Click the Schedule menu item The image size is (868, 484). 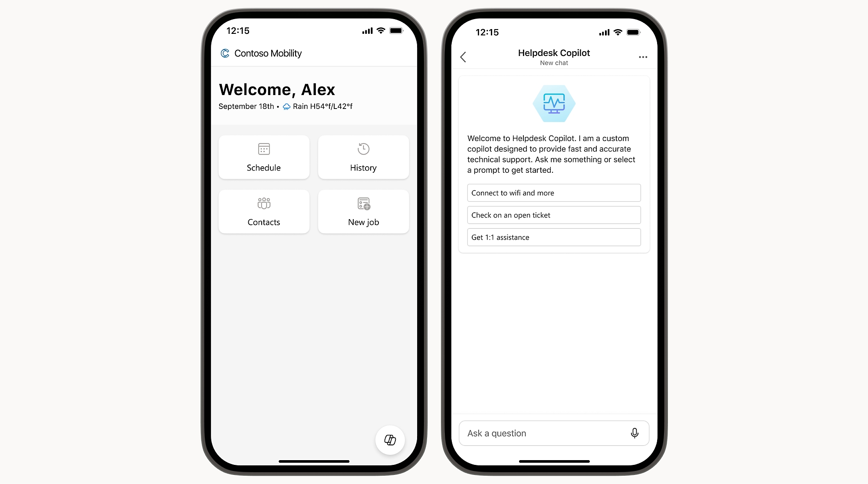[263, 157]
